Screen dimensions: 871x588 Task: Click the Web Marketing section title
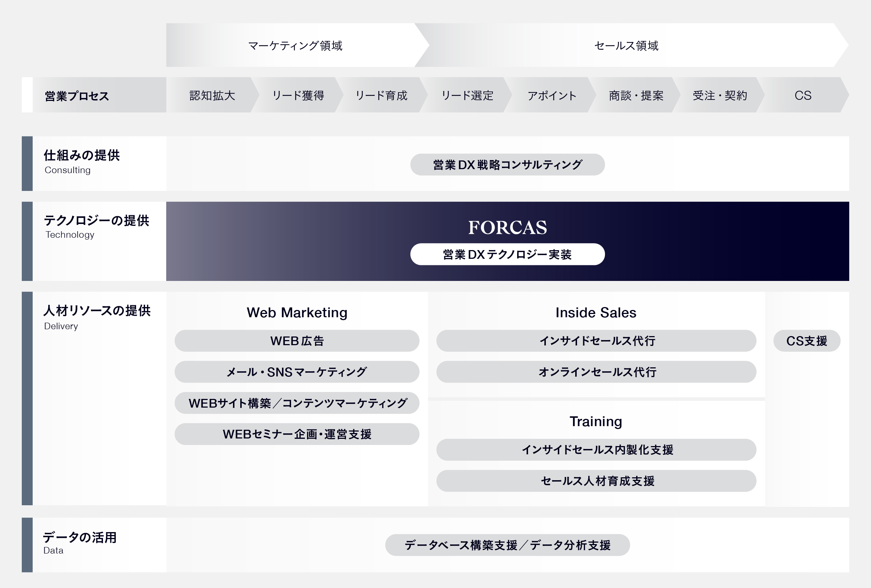pyautogui.click(x=297, y=313)
